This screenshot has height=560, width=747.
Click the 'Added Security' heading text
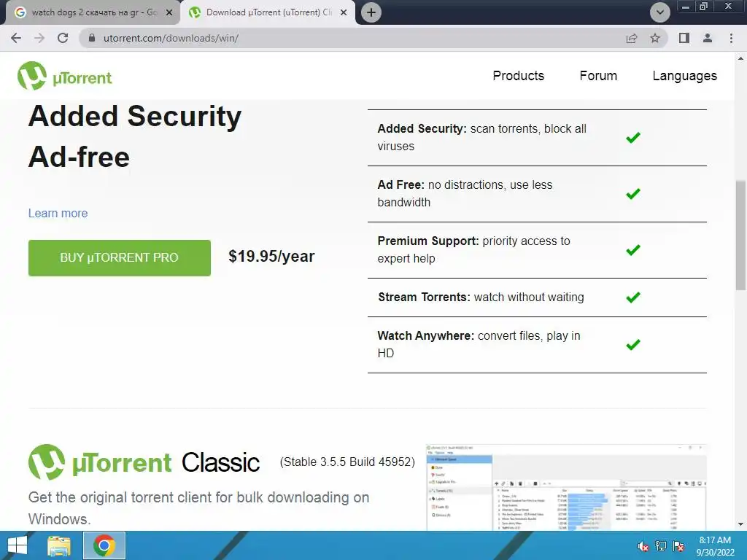coord(135,116)
